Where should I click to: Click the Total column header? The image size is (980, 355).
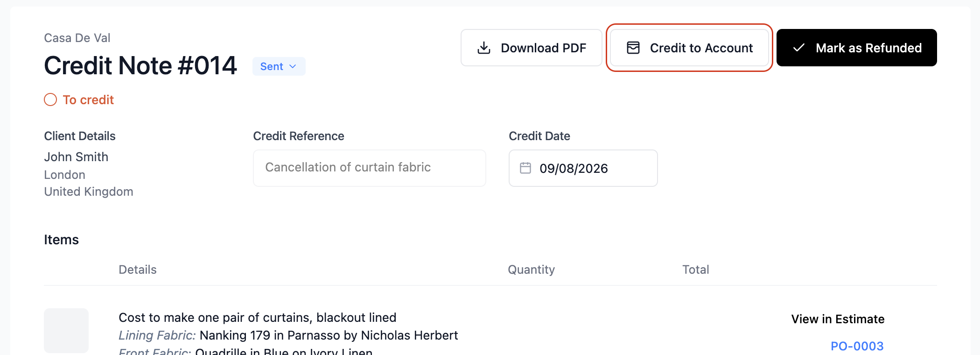(x=696, y=270)
